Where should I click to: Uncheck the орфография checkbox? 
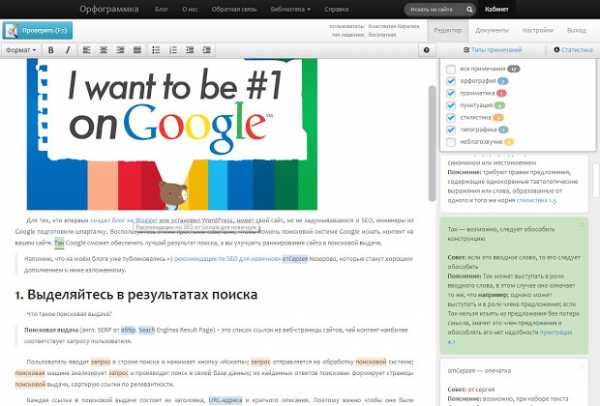click(451, 81)
